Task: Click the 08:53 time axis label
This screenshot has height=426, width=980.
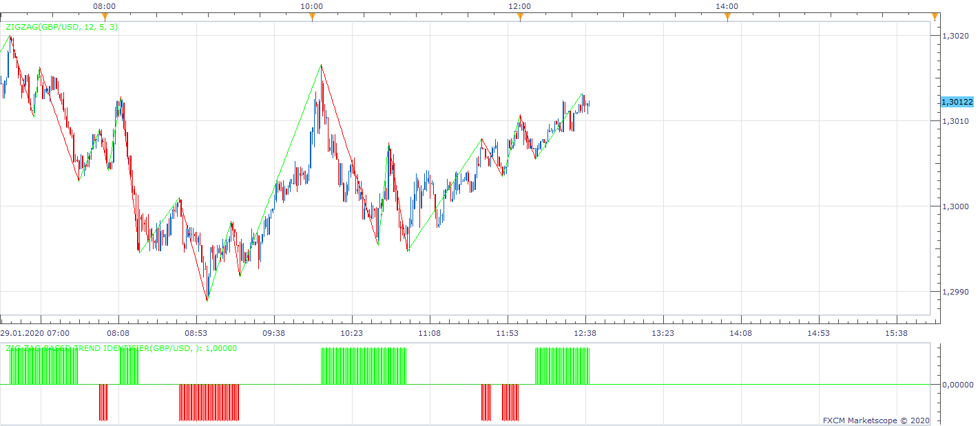Action: (x=196, y=332)
